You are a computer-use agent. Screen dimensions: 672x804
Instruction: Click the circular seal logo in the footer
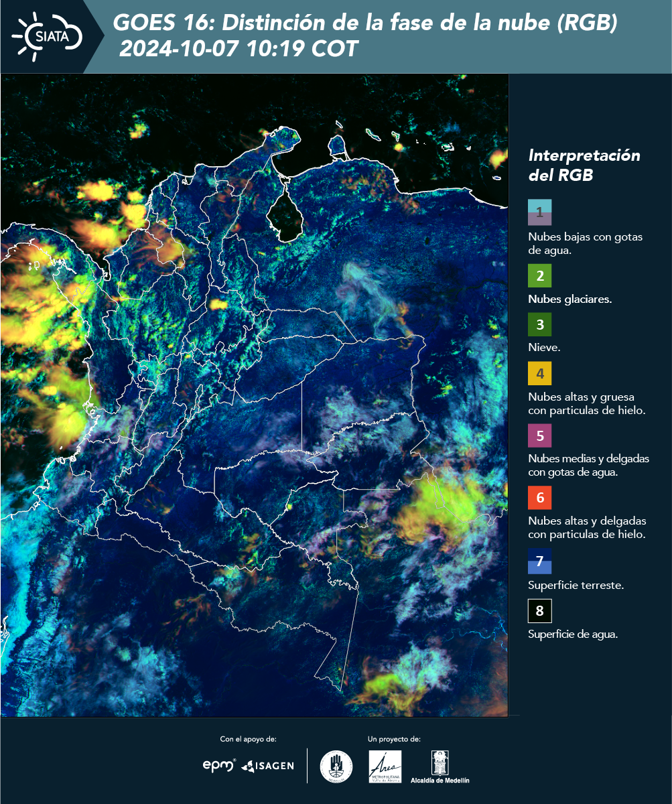click(336, 766)
